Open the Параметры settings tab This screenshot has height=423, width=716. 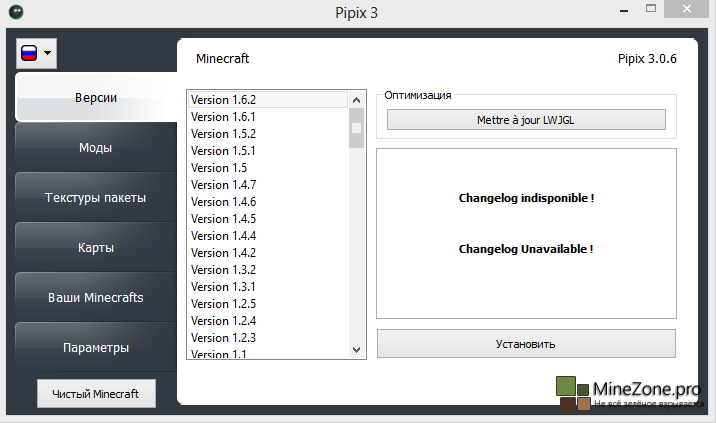tap(95, 348)
